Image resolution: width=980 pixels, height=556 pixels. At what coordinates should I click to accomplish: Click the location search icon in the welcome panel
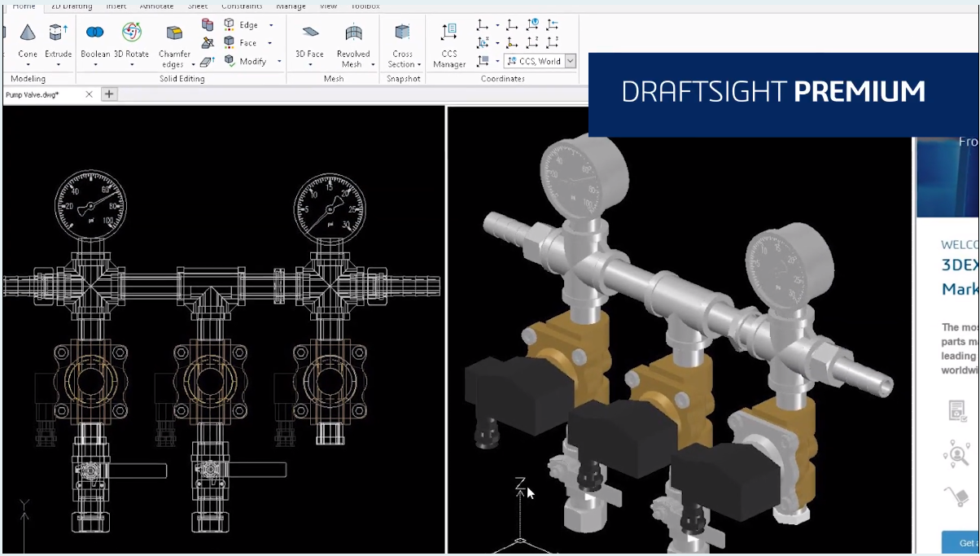pyautogui.click(x=957, y=453)
